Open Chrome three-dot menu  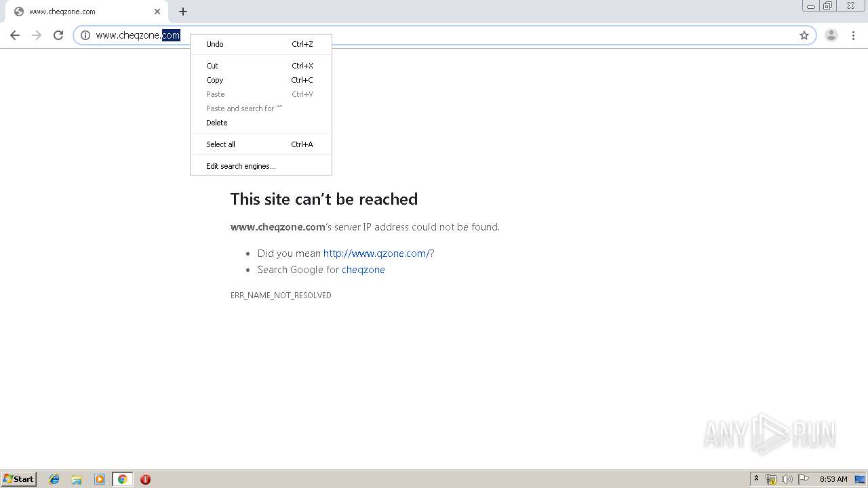853,35
